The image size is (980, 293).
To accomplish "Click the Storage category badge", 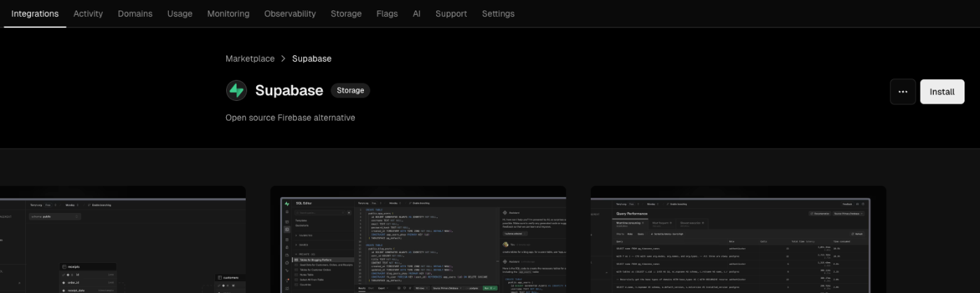I will (351, 90).
